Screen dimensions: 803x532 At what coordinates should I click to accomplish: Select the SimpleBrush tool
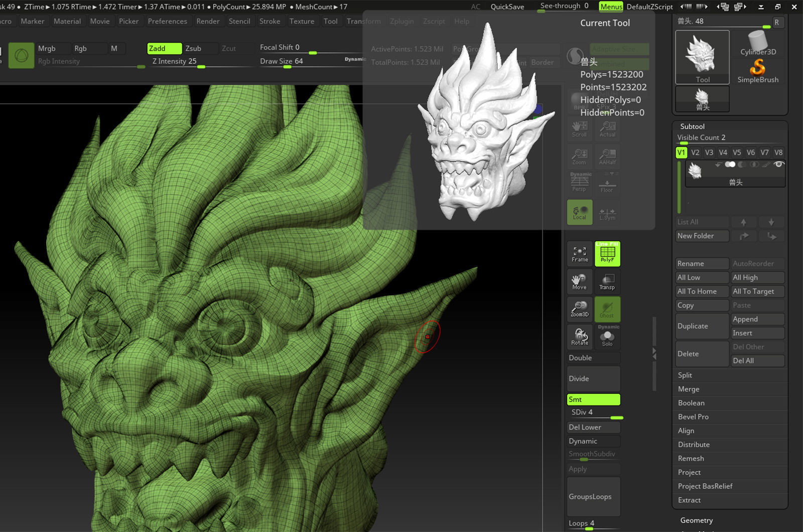[758, 71]
